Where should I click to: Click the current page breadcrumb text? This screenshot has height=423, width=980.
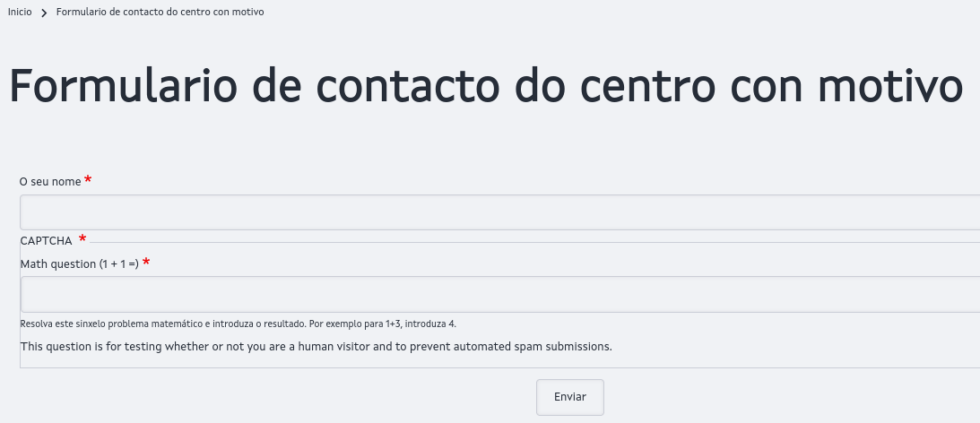pyautogui.click(x=160, y=13)
